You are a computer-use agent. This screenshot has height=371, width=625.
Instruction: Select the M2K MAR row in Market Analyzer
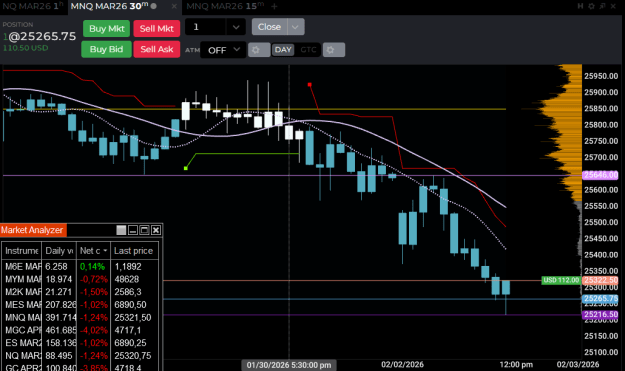pyautogui.click(x=80, y=292)
